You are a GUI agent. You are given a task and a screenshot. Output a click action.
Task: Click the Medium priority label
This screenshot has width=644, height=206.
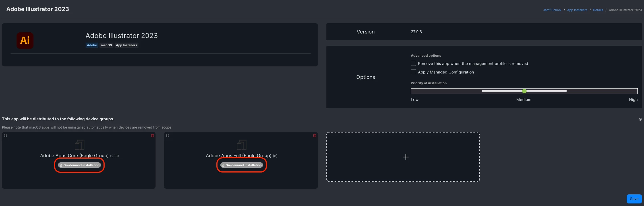point(524,100)
